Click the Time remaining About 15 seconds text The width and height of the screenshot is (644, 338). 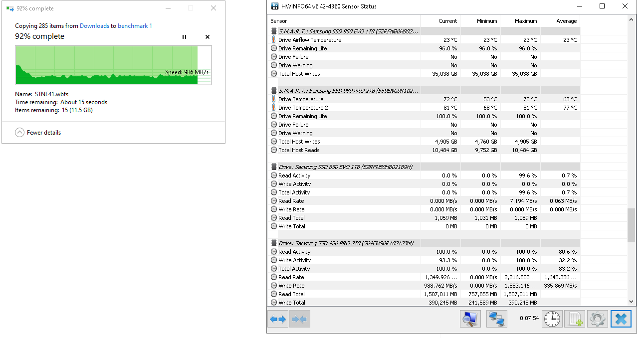tap(61, 102)
